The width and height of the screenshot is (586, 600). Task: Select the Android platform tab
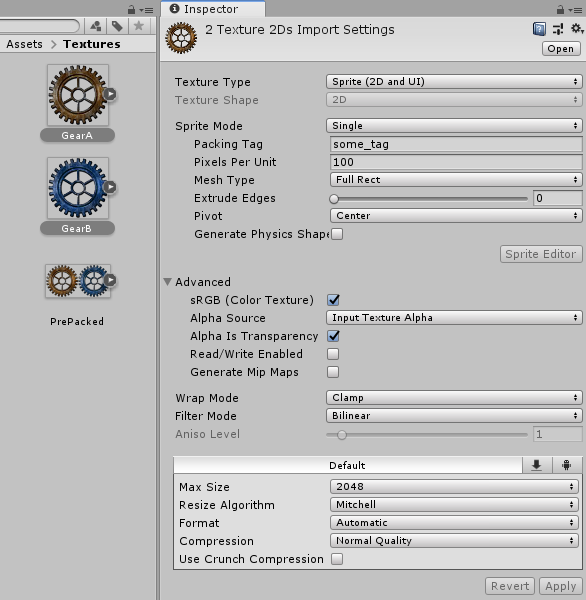point(566,465)
